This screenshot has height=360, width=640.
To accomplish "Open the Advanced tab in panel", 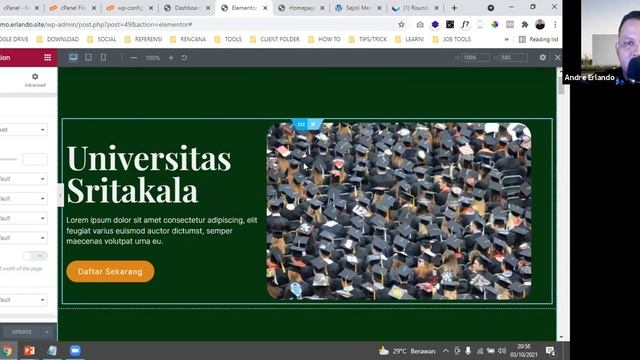I will [x=35, y=80].
